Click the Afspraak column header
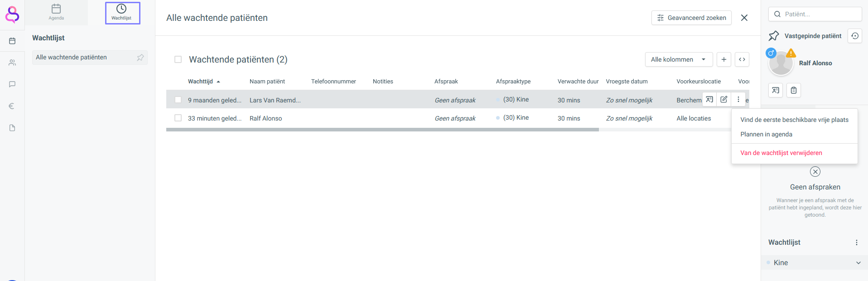Image resolution: width=868 pixels, height=281 pixels. [446, 82]
